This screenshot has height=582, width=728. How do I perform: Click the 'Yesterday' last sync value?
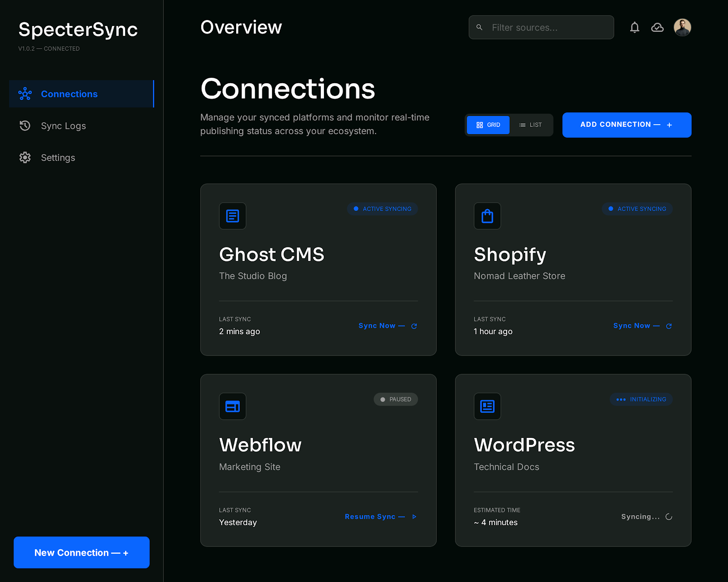click(238, 522)
